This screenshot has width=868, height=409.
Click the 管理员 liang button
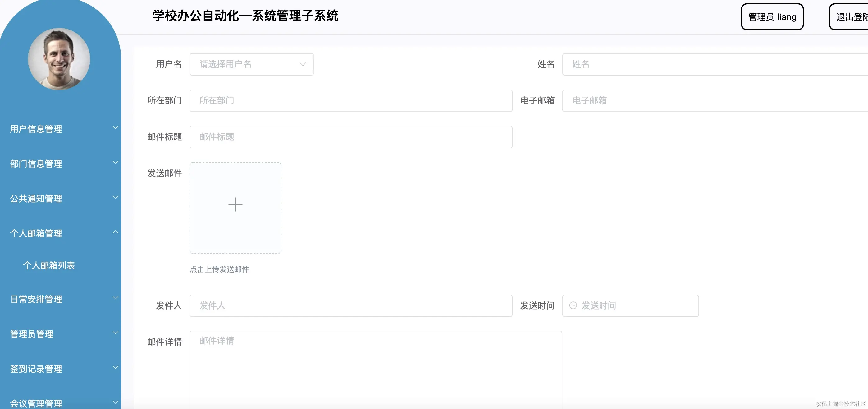click(772, 16)
